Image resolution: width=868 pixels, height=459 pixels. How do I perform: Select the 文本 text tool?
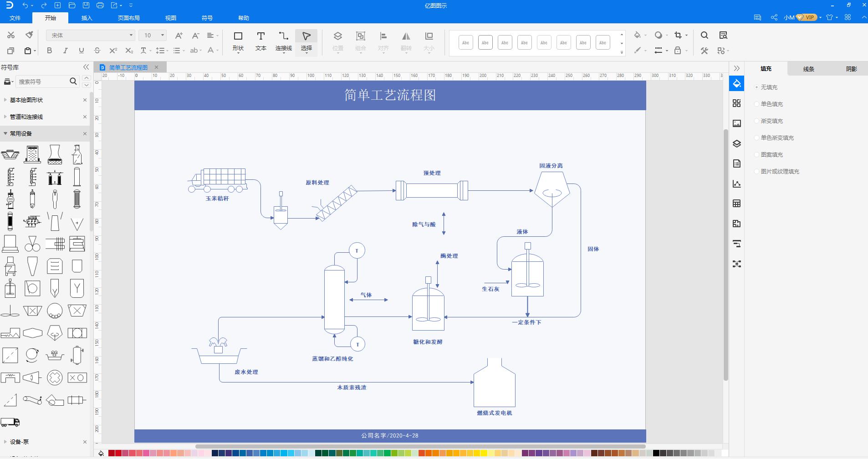click(260, 41)
